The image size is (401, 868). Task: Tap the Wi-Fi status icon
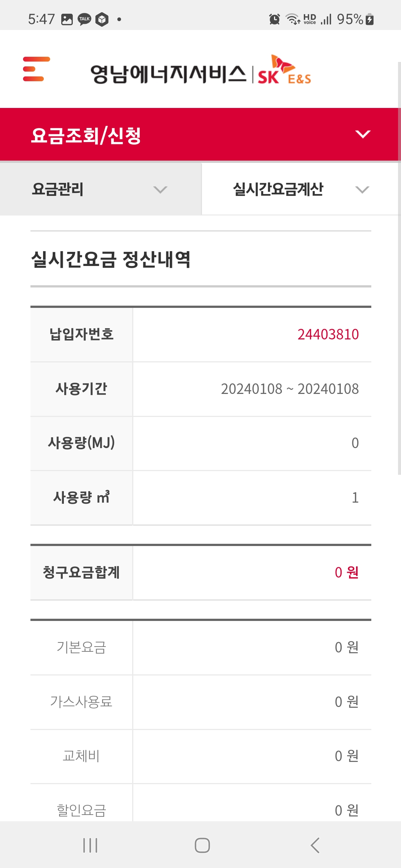(293, 19)
